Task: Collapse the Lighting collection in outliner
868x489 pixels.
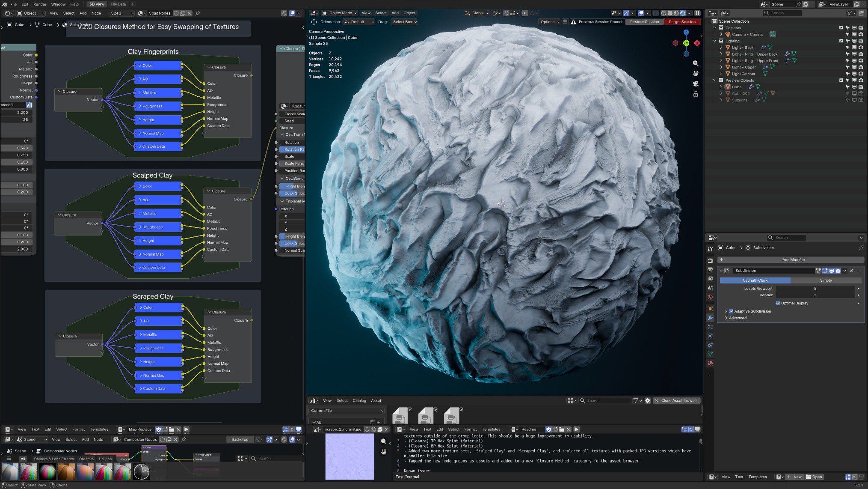Action: 715,41
